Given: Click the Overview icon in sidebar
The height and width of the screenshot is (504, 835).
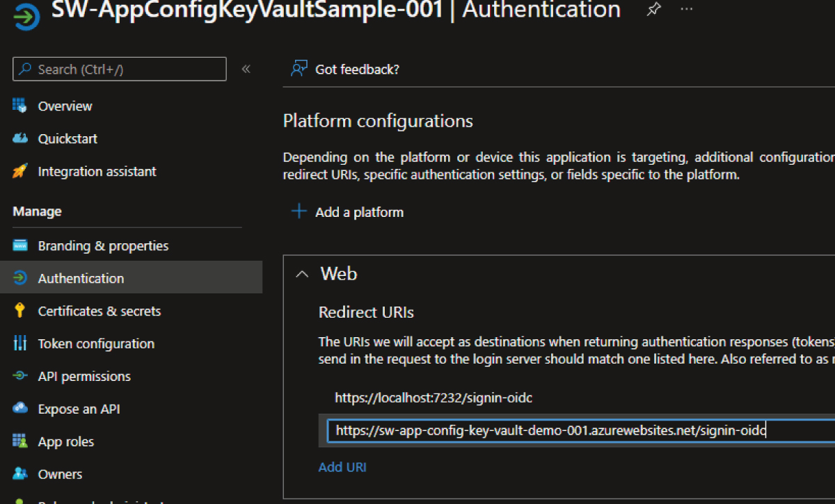Looking at the screenshot, I should (x=19, y=106).
